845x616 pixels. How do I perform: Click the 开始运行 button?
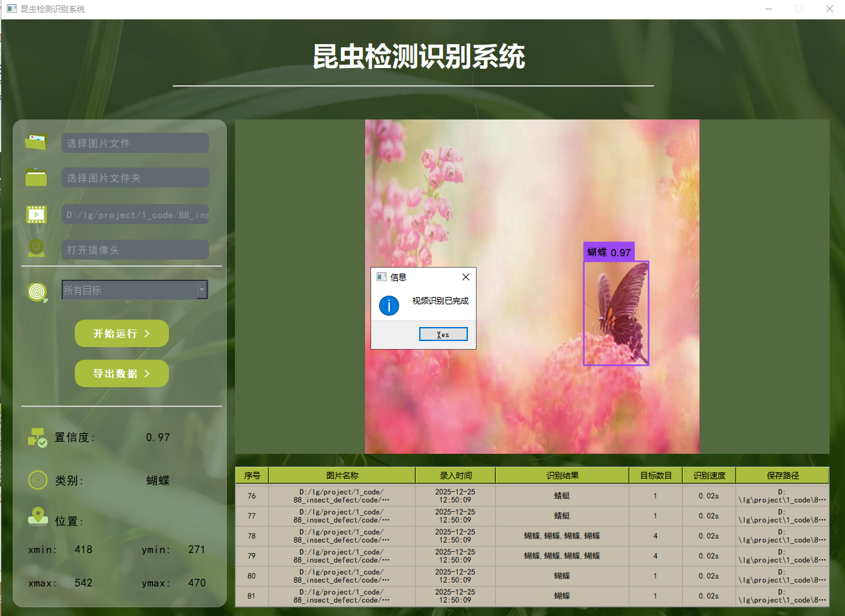[x=121, y=333]
